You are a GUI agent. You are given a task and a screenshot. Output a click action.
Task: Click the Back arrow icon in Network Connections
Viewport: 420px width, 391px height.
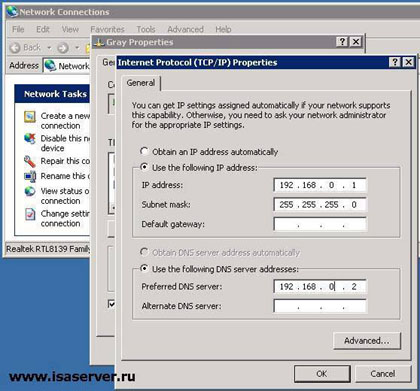click(15, 48)
